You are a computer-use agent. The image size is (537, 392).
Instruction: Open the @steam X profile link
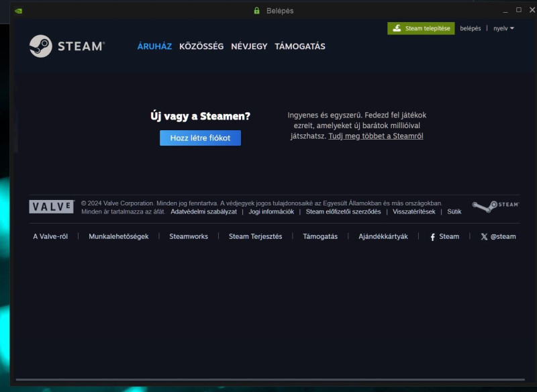point(498,236)
